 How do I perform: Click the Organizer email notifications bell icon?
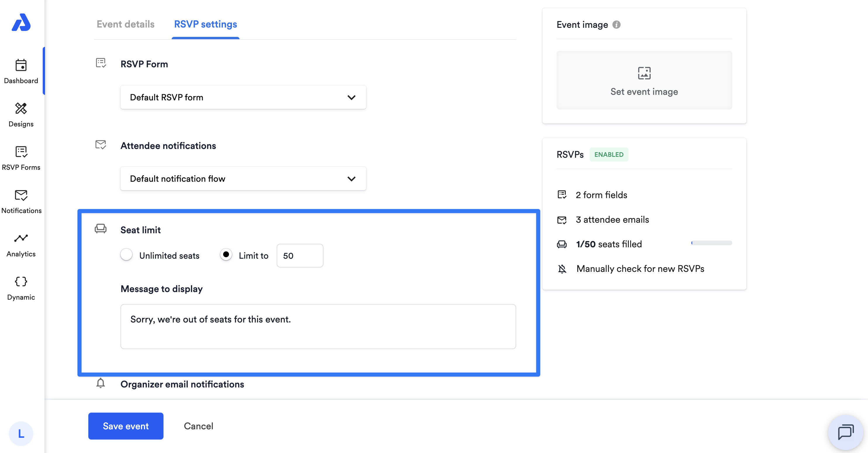[100, 383]
